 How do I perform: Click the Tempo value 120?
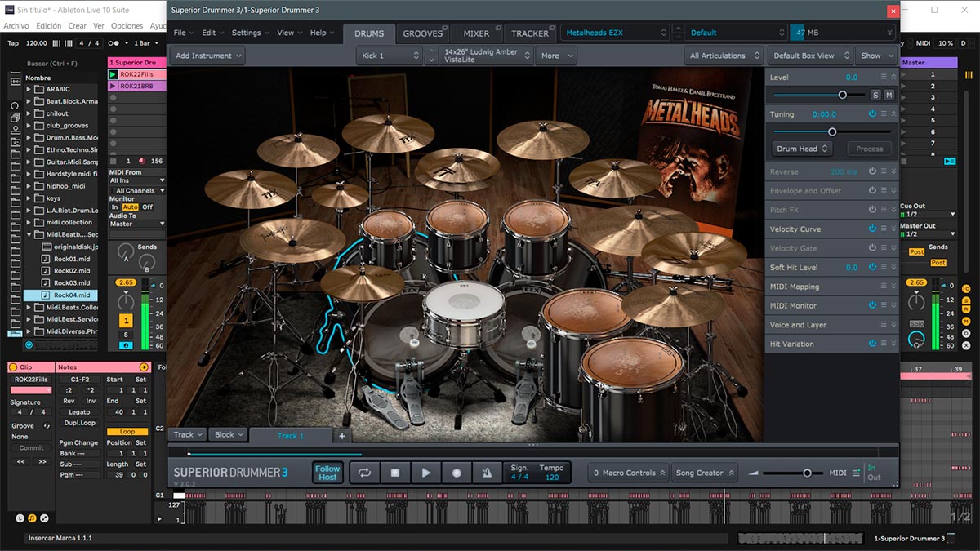pyautogui.click(x=552, y=478)
